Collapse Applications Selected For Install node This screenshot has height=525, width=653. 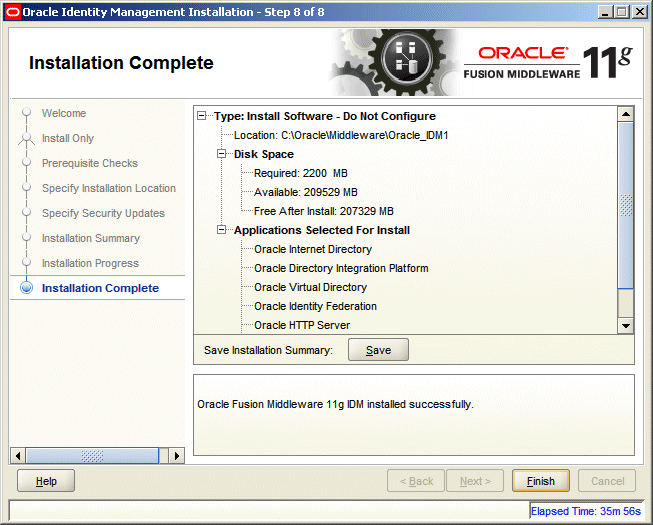click(222, 230)
